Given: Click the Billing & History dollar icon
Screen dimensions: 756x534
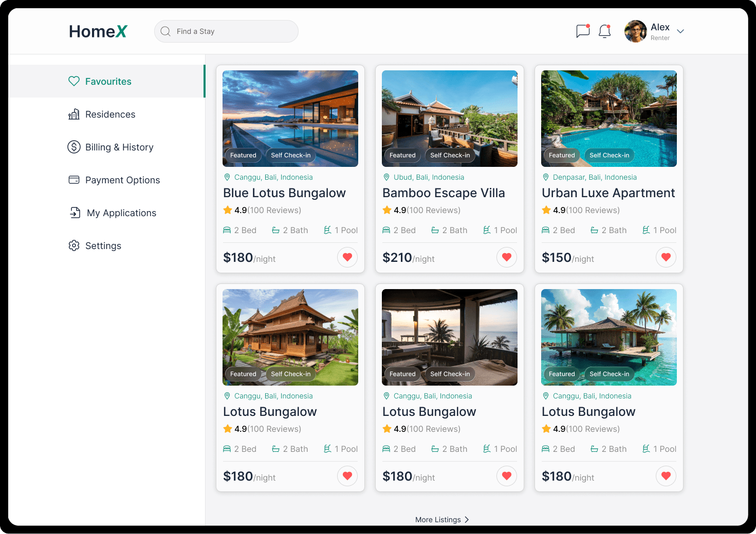Looking at the screenshot, I should (x=74, y=147).
